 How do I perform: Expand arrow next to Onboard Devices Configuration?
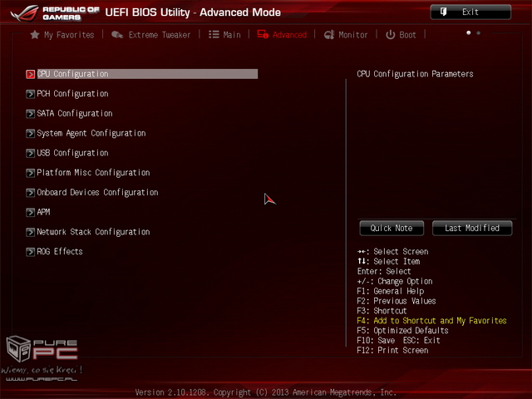[x=31, y=192]
